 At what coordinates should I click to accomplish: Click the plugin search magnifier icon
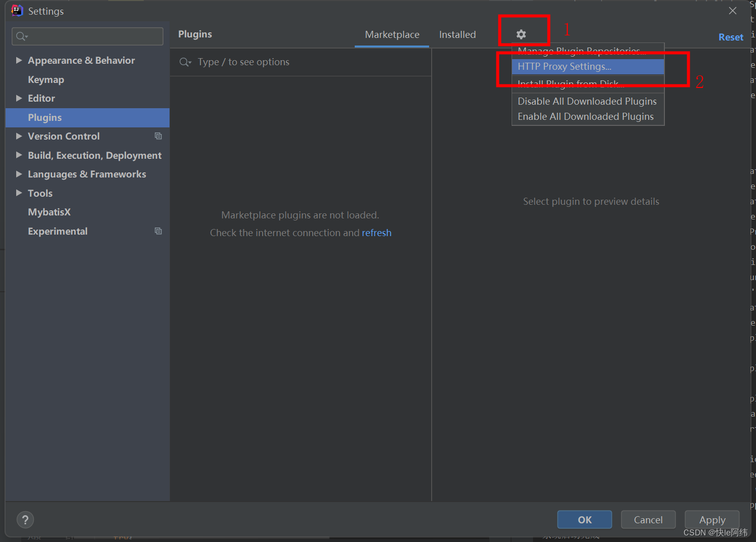(185, 62)
